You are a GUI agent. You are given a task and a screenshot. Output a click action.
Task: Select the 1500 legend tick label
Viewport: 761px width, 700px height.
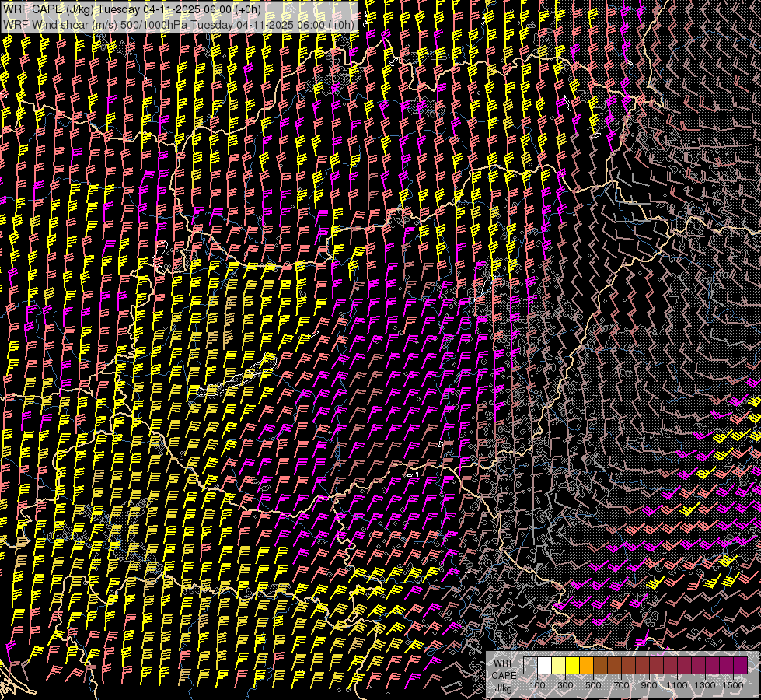[733, 684]
